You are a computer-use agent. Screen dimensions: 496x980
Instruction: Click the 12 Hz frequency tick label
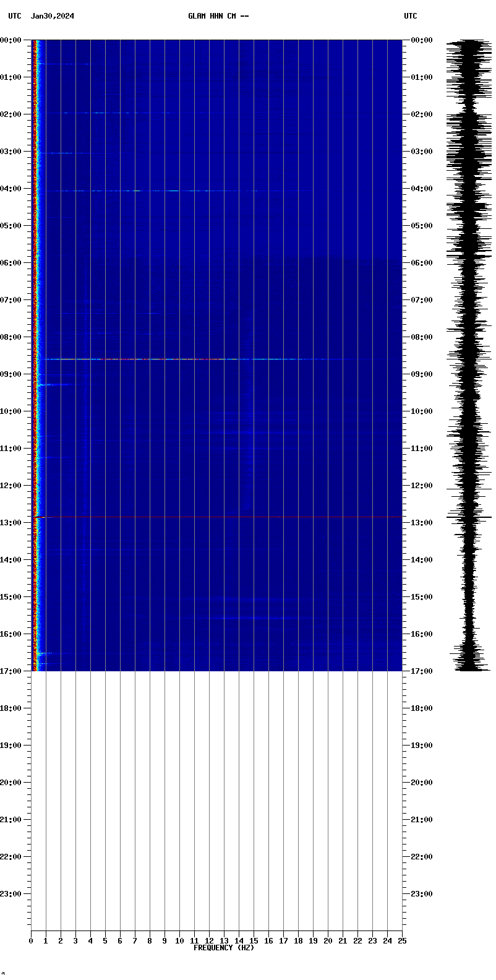[x=209, y=941]
